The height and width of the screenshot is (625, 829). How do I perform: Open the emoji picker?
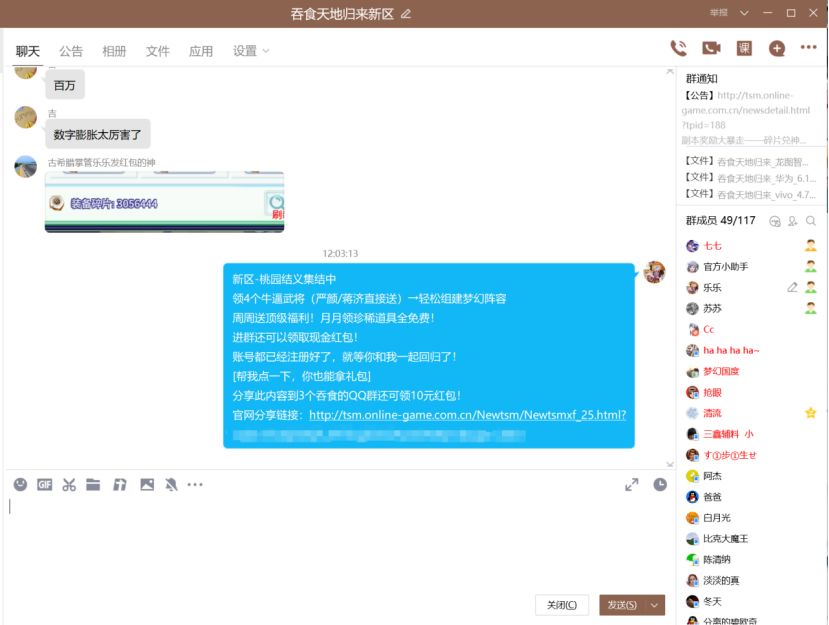20,484
